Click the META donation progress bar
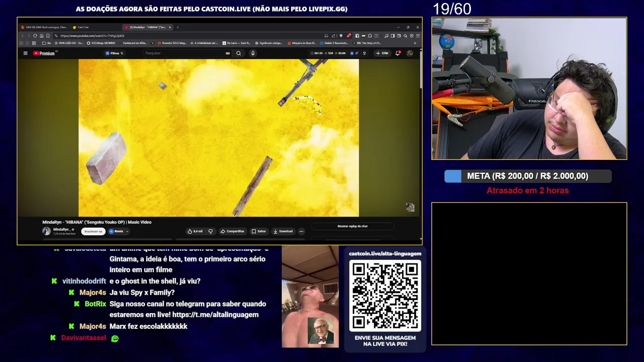The image size is (644, 362). [528, 176]
